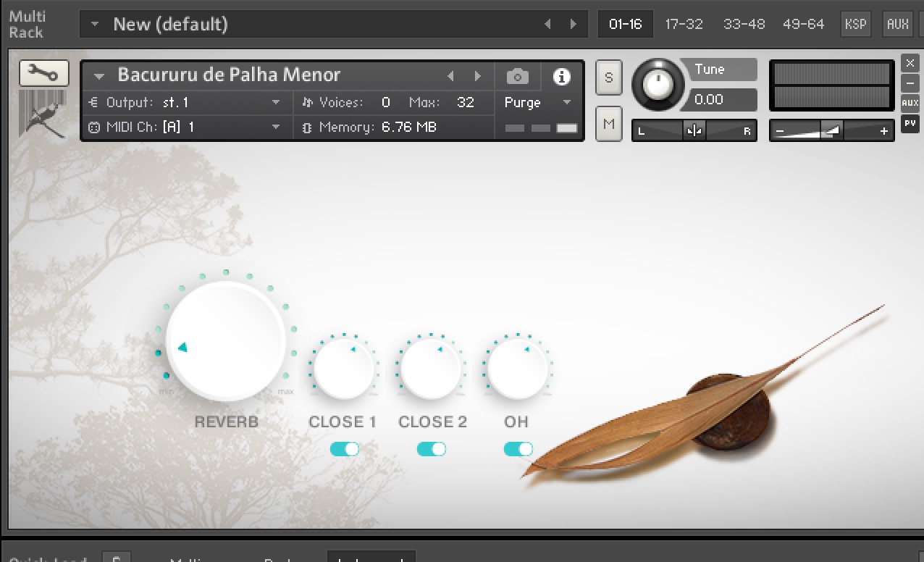924x562 pixels.
Task: Solo the instrument with S button
Action: (608, 77)
